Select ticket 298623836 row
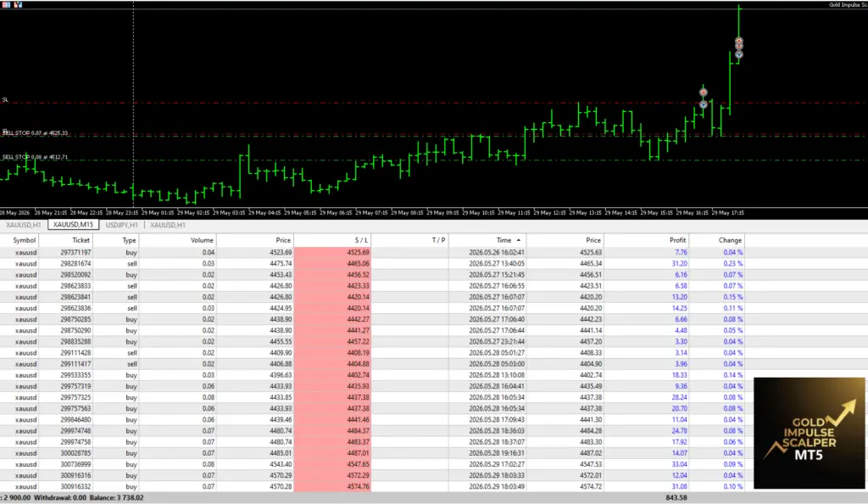Viewport: 868px width, 504px height. (x=372, y=308)
